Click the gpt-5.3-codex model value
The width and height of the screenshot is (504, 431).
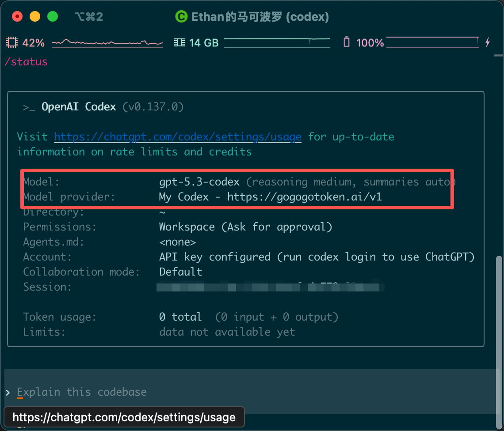tap(199, 182)
